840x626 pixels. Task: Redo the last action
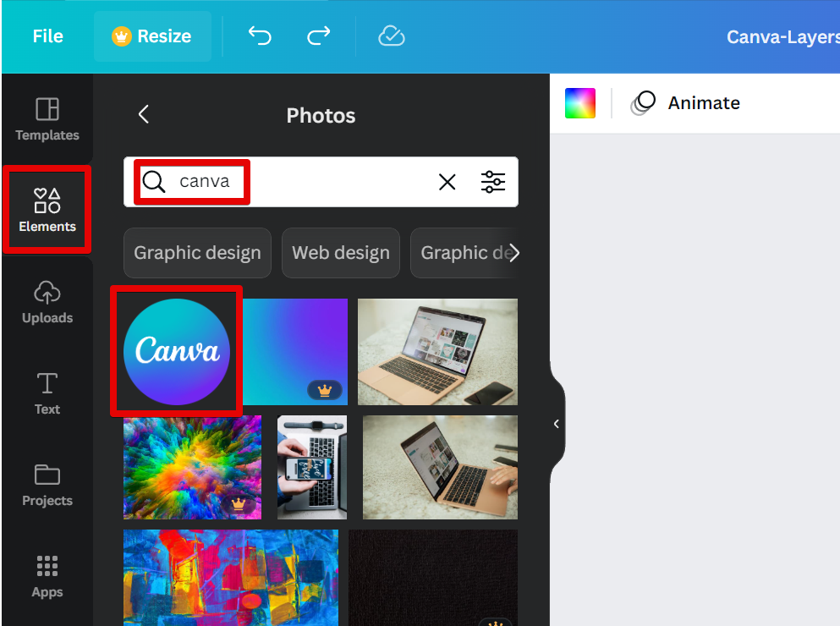[319, 36]
